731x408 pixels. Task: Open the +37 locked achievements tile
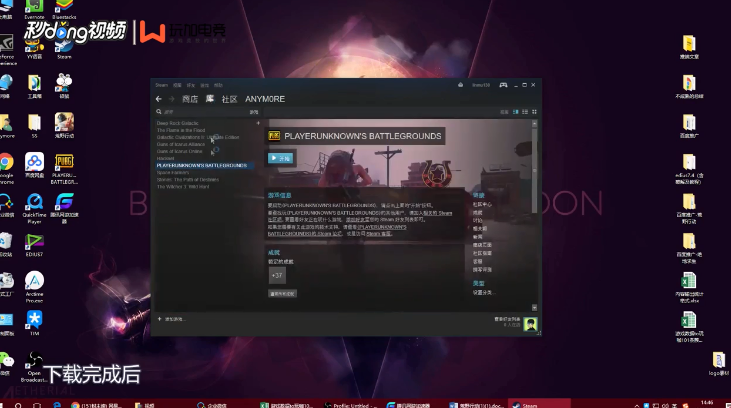click(277, 275)
